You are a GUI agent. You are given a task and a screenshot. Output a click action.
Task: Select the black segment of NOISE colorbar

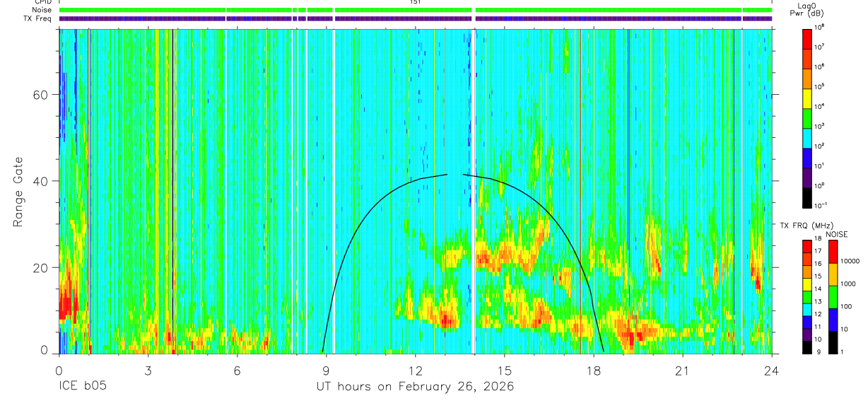tap(832, 342)
